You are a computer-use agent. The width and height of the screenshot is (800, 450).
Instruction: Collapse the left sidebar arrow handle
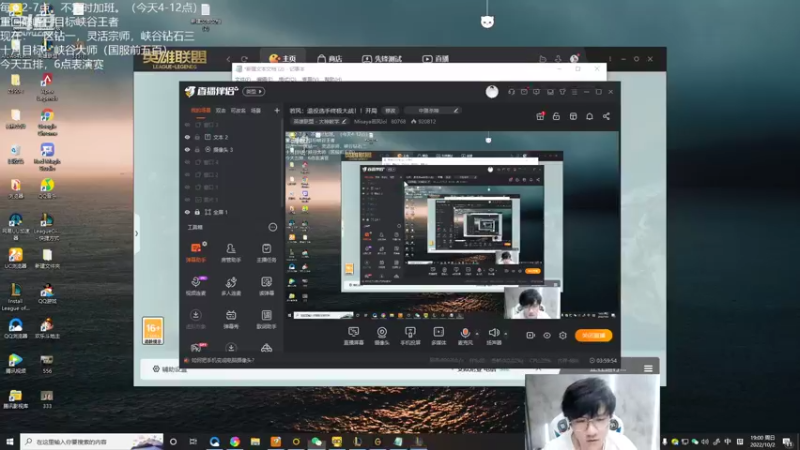tap(137, 234)
